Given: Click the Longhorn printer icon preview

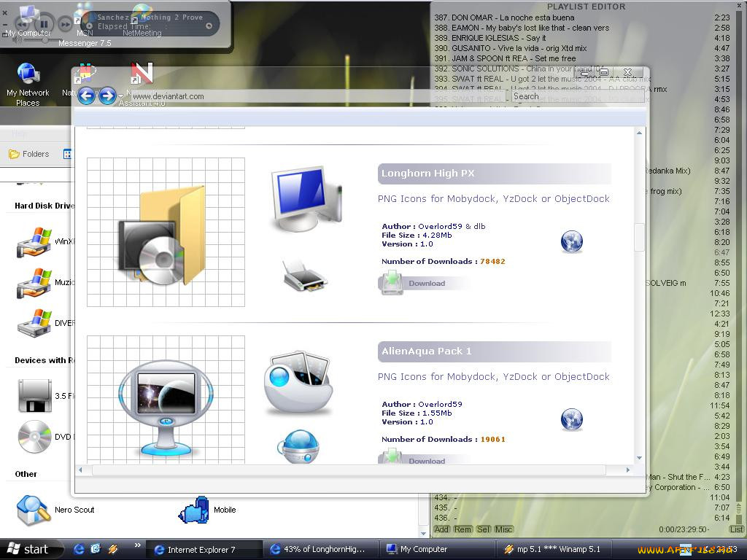Looking at the screenshot, I should click(305, 276).
